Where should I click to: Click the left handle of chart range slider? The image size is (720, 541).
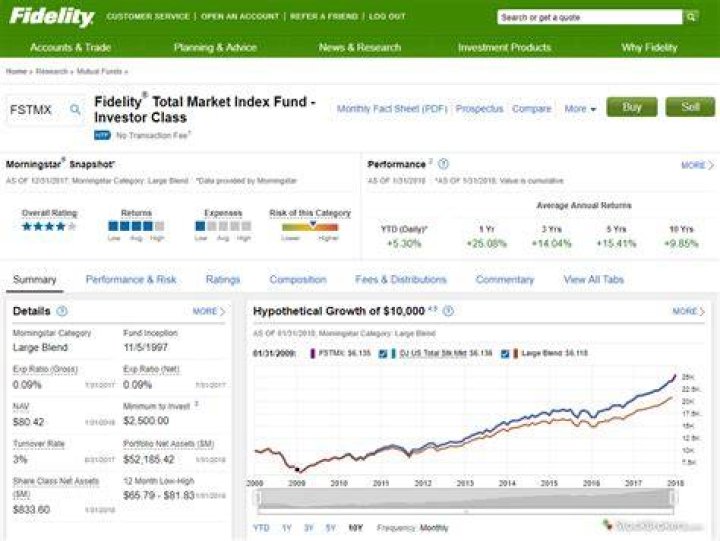tap(258, 499)
